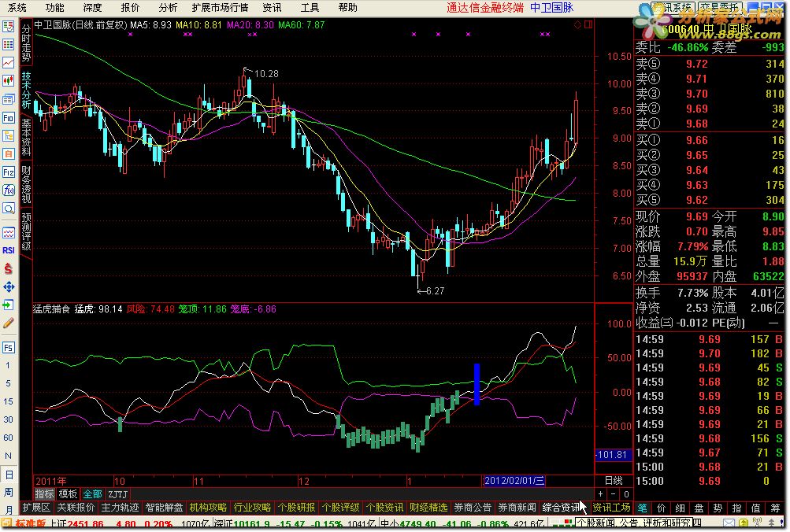Open 个股研报 bottom tab
Screen dimensions: 790x532
[x=297, y=508]
